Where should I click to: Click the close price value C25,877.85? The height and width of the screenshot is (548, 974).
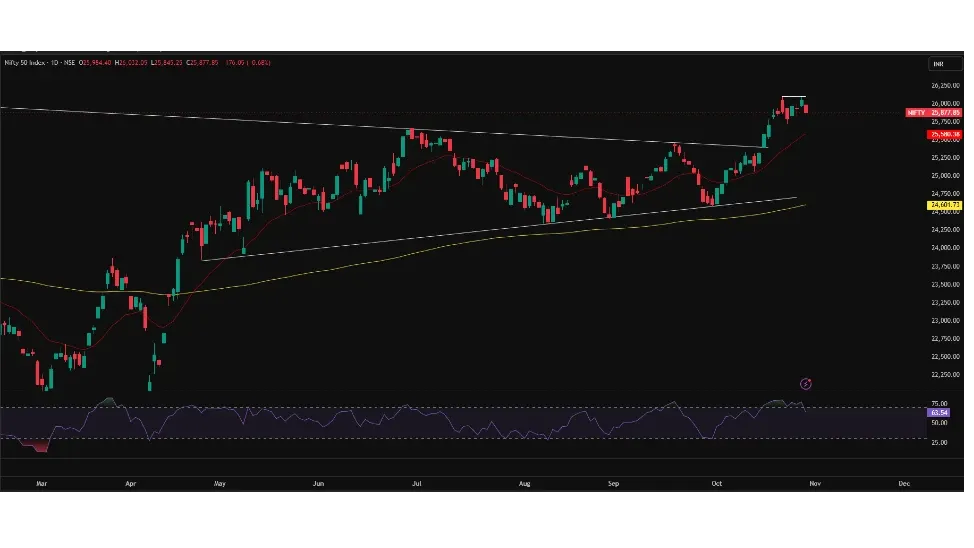(203, 63)
